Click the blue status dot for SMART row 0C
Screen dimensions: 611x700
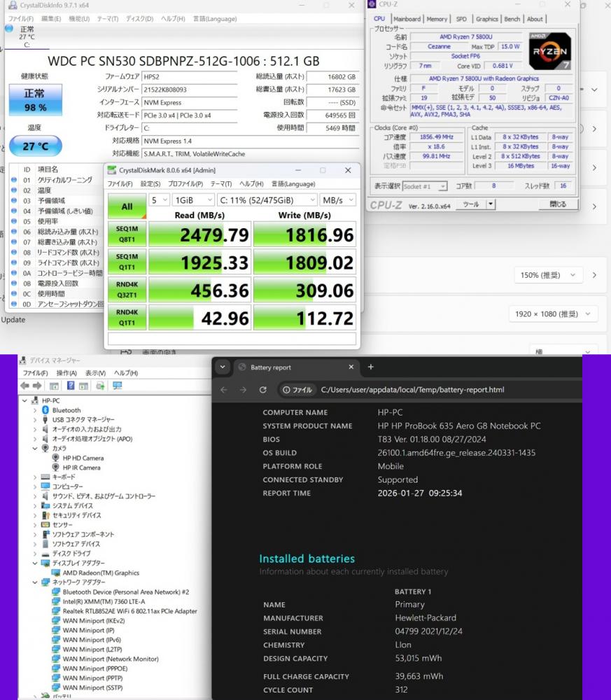pyautogui.click(x=14, y=294)
